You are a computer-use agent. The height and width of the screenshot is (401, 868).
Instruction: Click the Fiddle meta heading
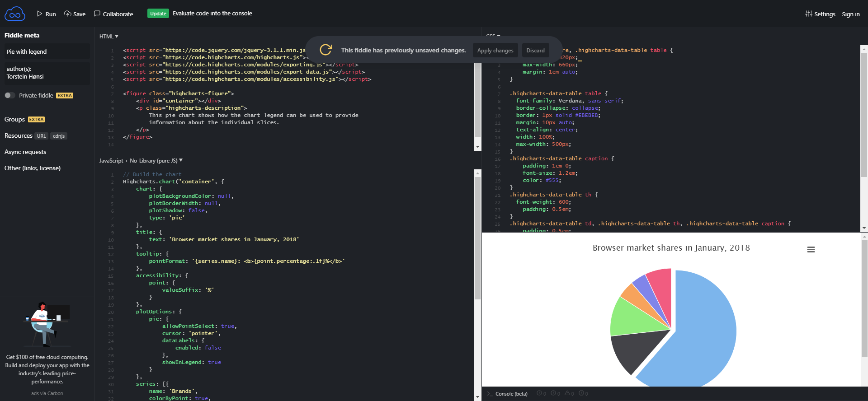[22, 35]
